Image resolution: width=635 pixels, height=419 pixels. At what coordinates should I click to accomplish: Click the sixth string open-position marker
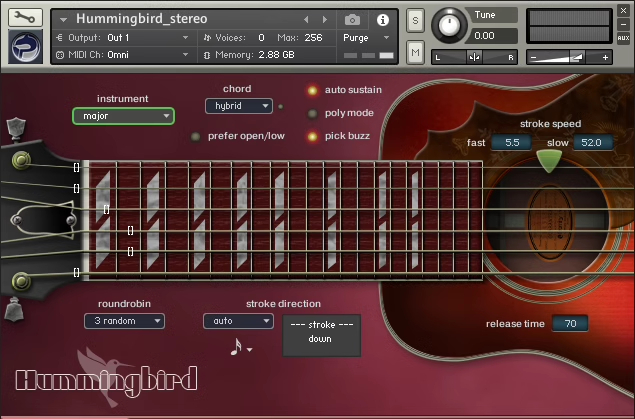(77, 272)
